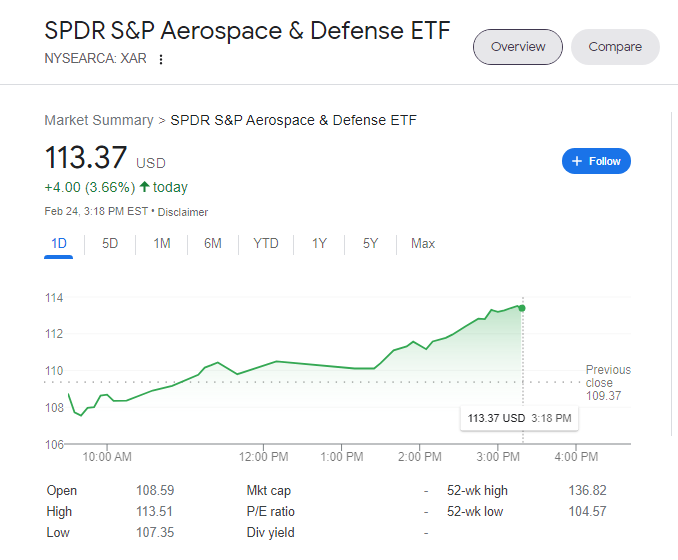Click the 113.37 USD chart tooltip
The image size is (678, 560).
coord(518,418)
